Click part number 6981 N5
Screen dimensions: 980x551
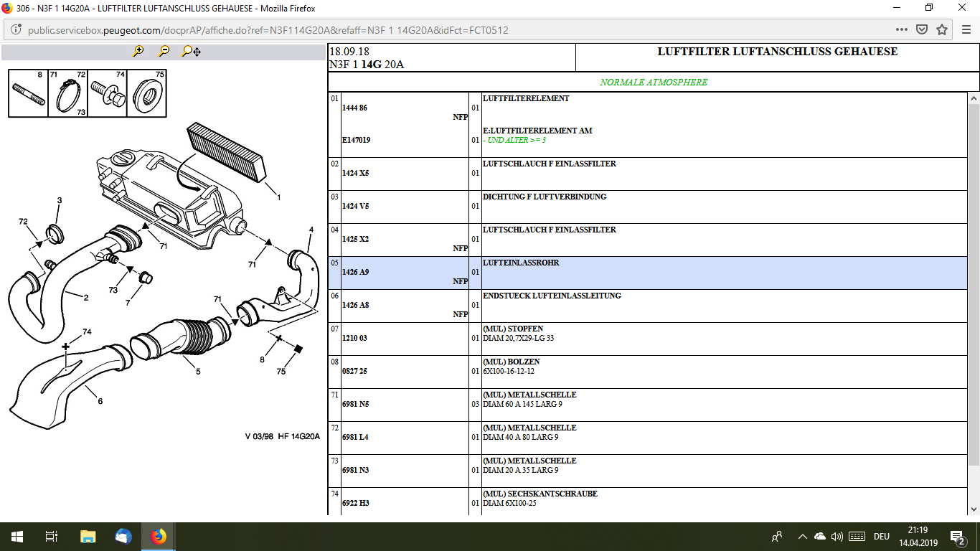click(x=354, y=404)
